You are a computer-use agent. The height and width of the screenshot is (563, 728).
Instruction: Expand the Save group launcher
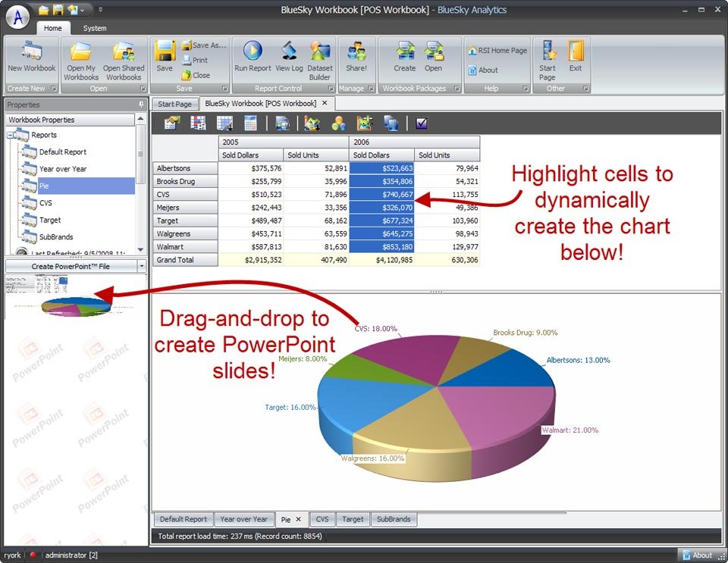pyautogui.click(x=224, y=88)
